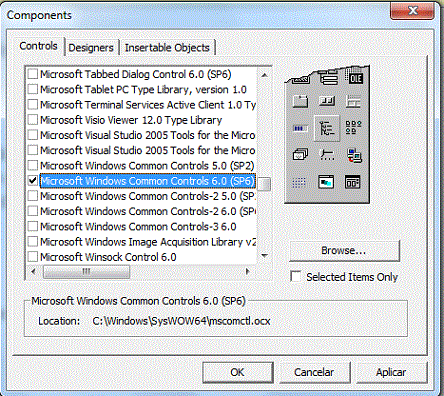Close the Components dialog
Viewport: 444px width, 396px height.
(412, 11)
